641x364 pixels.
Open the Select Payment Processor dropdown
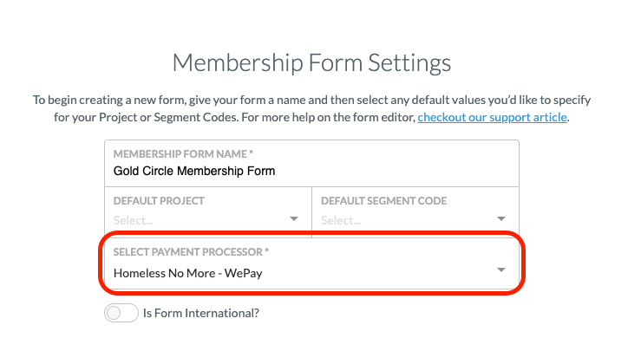312,263
